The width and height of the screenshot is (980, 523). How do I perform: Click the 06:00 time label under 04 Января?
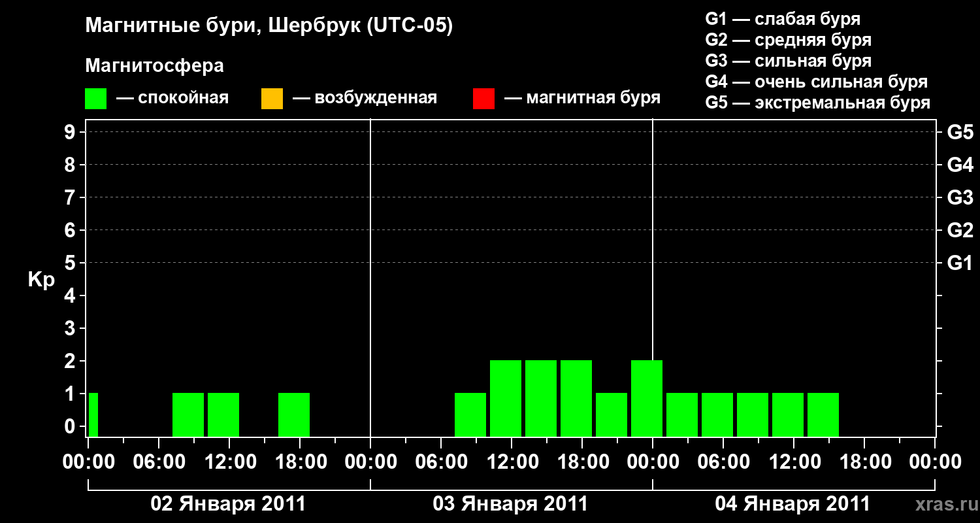tap(723, 462)
